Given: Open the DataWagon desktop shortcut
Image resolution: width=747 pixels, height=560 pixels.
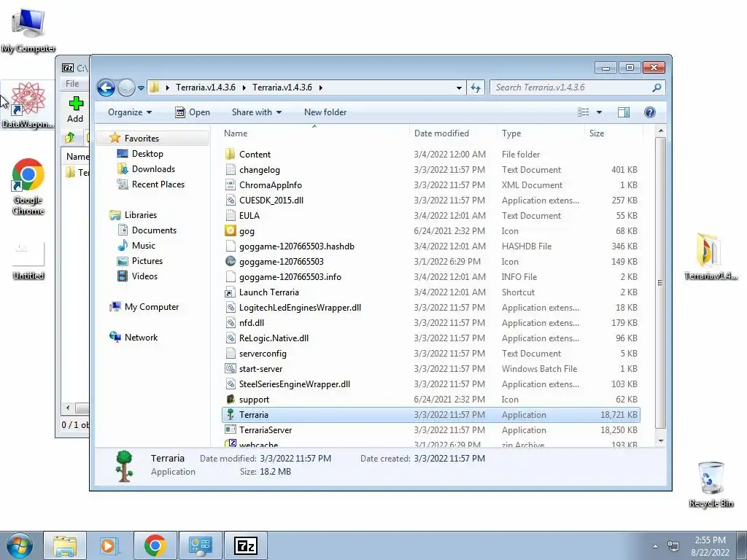Looking at the screenshot, I should (x=28, y=105).
